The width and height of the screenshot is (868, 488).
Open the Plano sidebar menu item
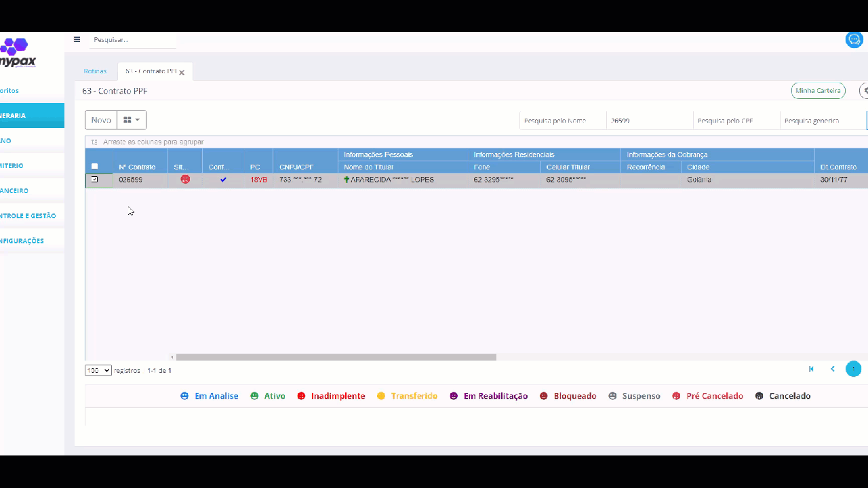(x=32, y=140)
